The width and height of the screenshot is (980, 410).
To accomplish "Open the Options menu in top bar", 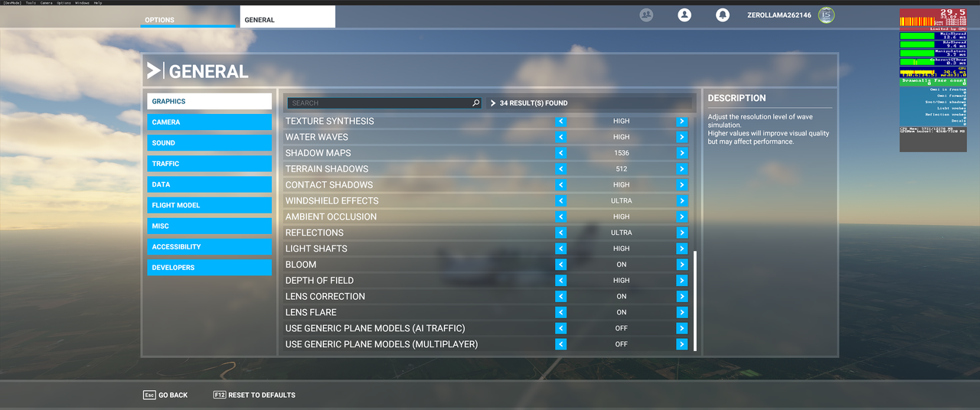I will tap(64, 3).
